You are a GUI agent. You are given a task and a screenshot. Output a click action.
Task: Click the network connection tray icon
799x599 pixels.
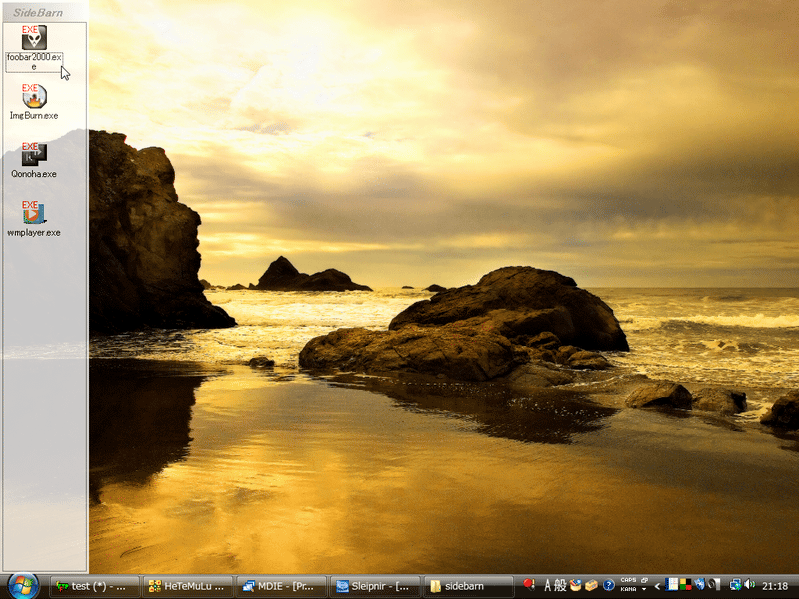735,585
